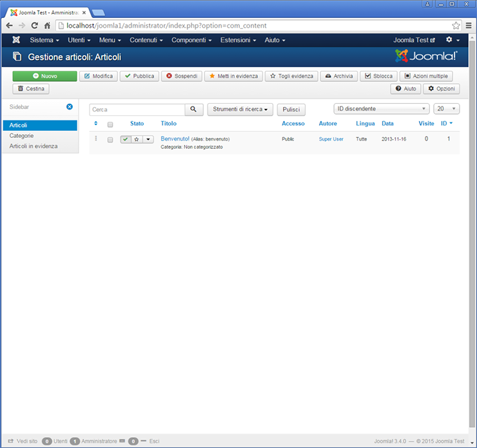Viewport: 477px width, 448px height.
Task: Click the browser home icon
Action: pyautogui.click(x=47, y=26)
